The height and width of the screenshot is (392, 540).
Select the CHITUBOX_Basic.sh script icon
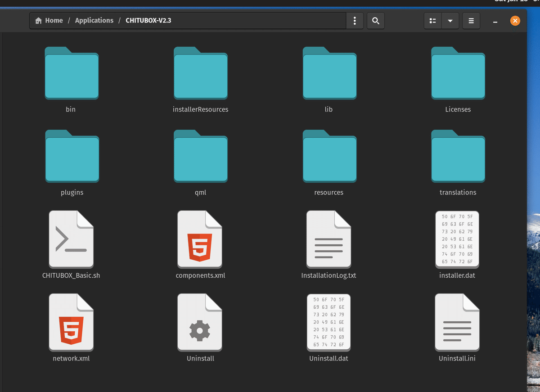pos(72,239)
